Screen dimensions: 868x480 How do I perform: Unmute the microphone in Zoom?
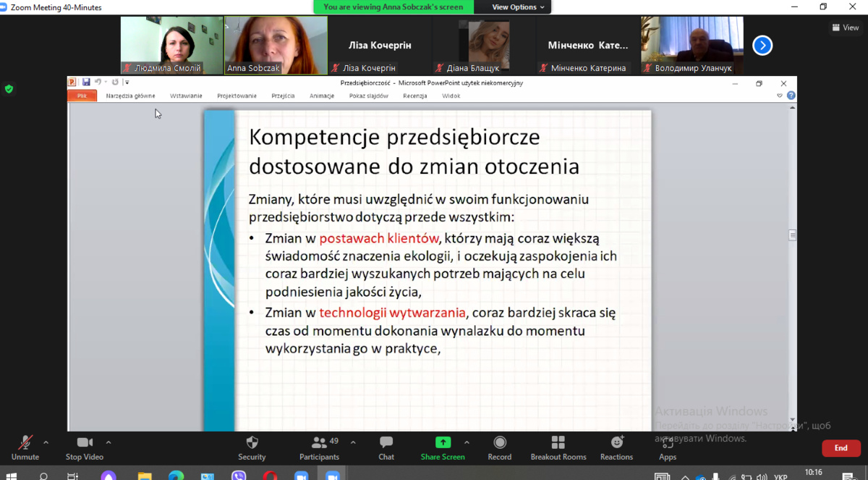[25, 448]
